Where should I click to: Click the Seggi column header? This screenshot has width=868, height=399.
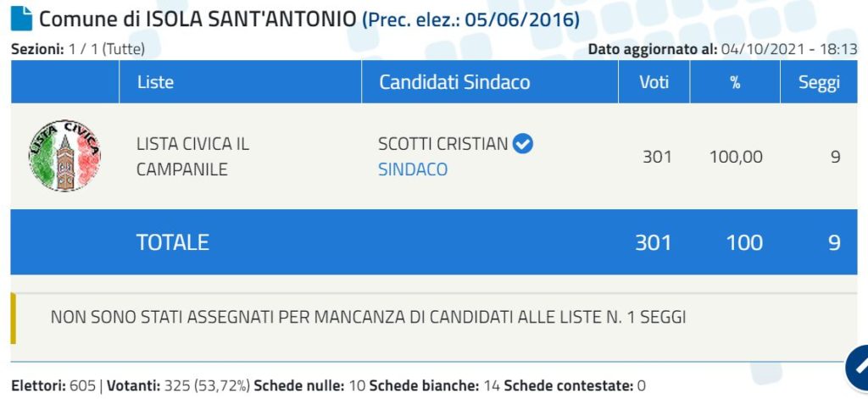point(819,82)
